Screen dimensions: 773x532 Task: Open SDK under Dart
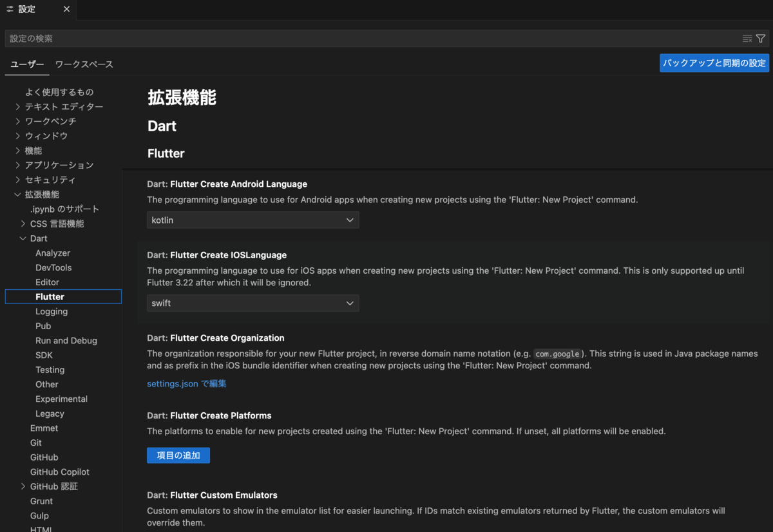tap(44, 355)
